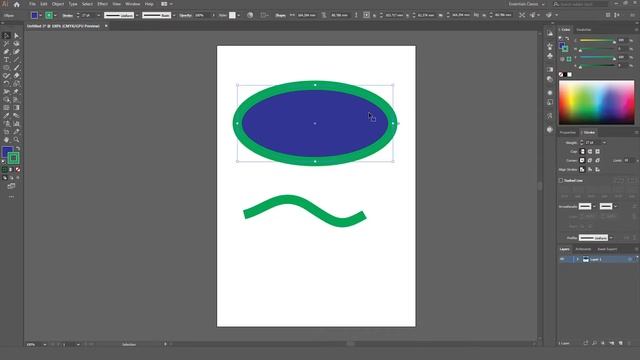Open Weight dropdown in Stroke panel

(x=604, y=142)
